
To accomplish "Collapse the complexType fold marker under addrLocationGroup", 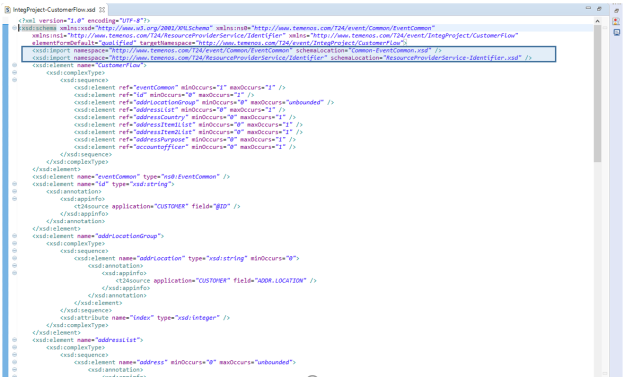I will click(x=14, y=243).
